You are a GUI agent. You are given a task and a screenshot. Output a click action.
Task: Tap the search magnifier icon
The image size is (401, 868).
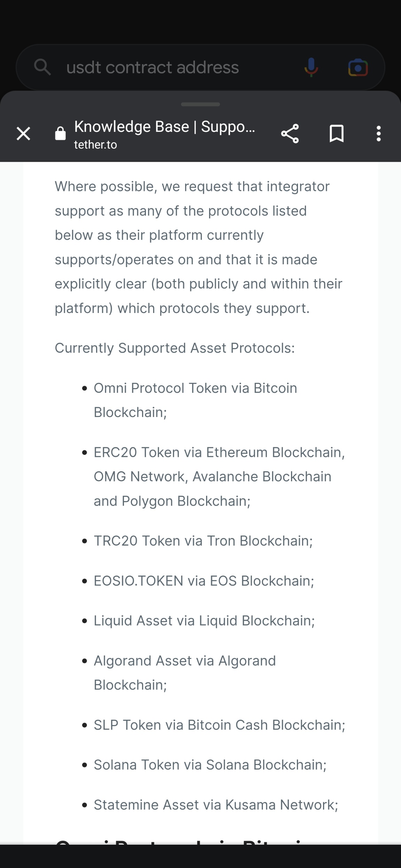pyautogui.click(x=42, y=67)
